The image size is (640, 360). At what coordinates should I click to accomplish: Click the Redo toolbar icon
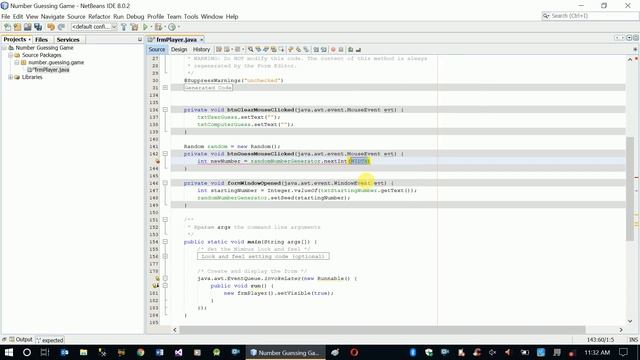pyautogui.click(x=61, y=27)
